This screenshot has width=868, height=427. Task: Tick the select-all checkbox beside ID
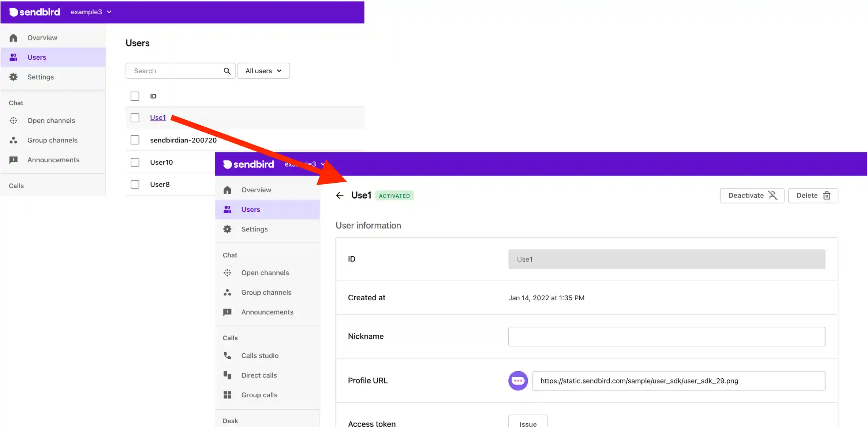coord(135,96)
